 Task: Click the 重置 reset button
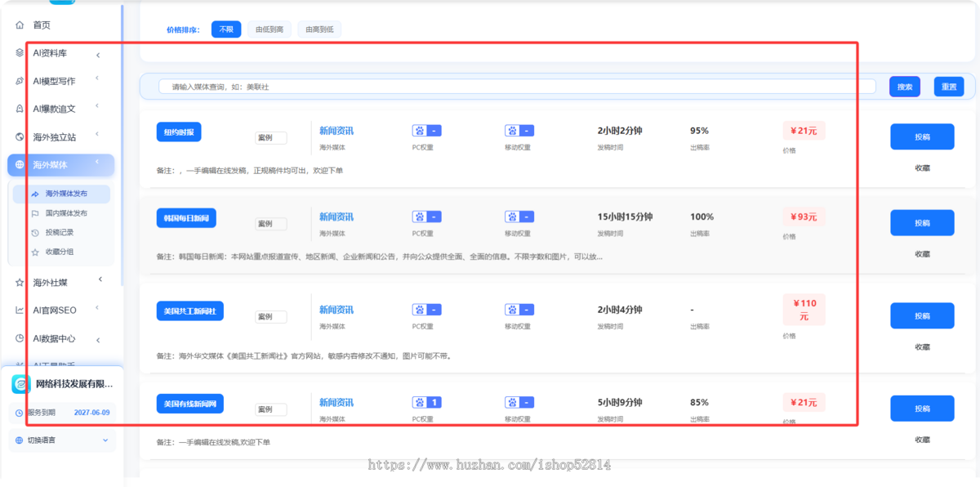tap(949, 87)
